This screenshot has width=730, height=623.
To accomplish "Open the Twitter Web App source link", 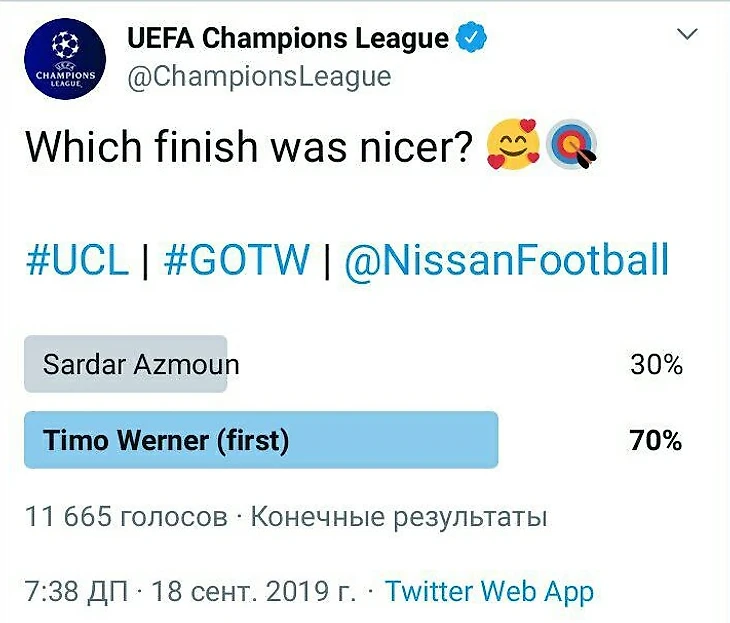I will pyautogui.click(x=489, y=591).
